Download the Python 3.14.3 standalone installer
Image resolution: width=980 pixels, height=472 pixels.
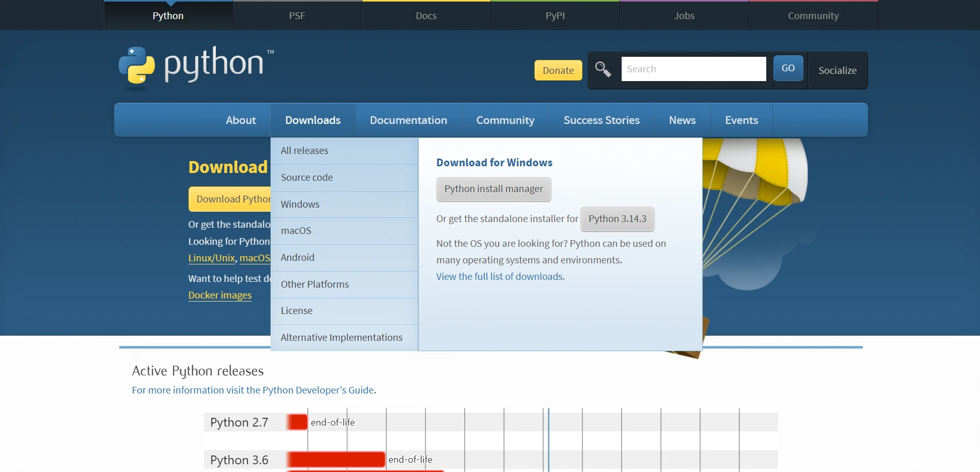(x=617, y=219)
